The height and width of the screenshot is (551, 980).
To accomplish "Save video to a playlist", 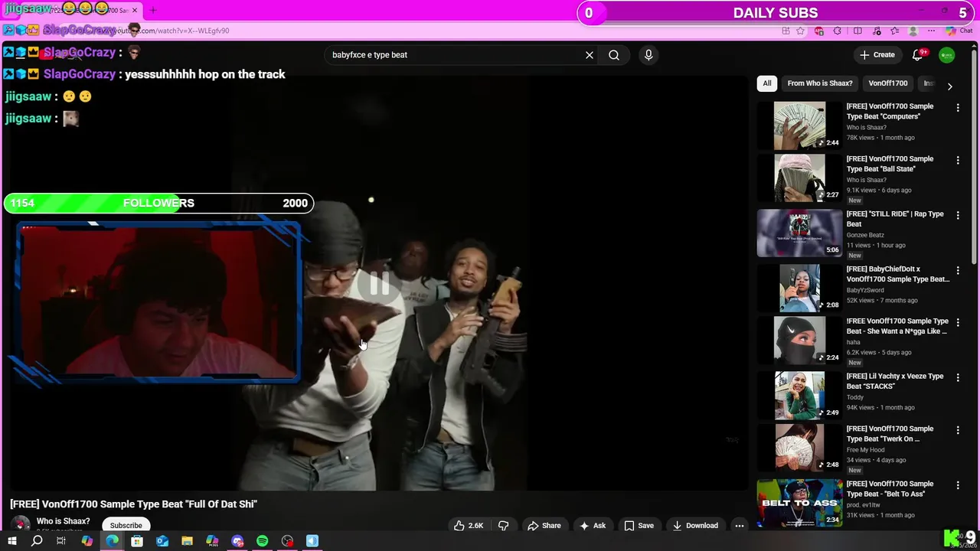I will tap(639, 526).
